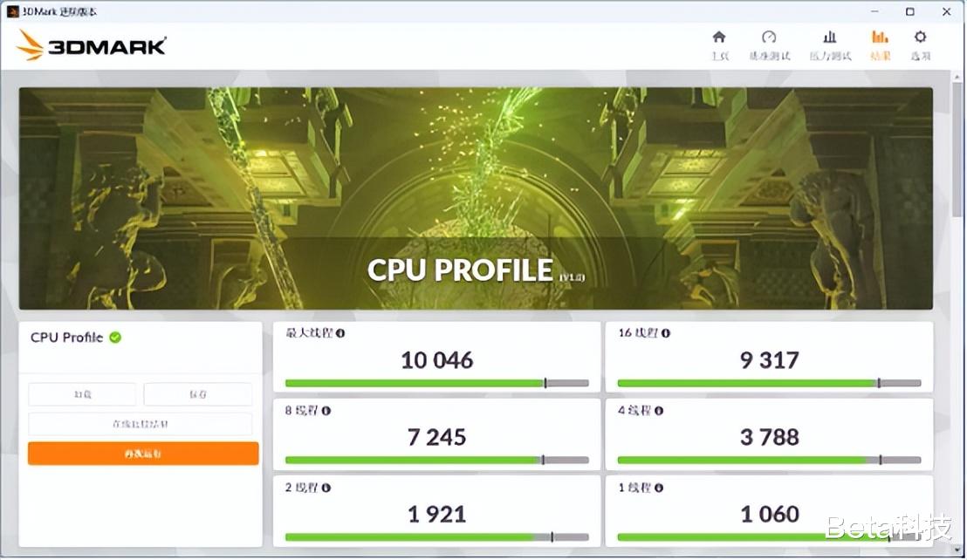Open the Stress Tests tab
The image size is (967, 560).
tap(830, 45)
